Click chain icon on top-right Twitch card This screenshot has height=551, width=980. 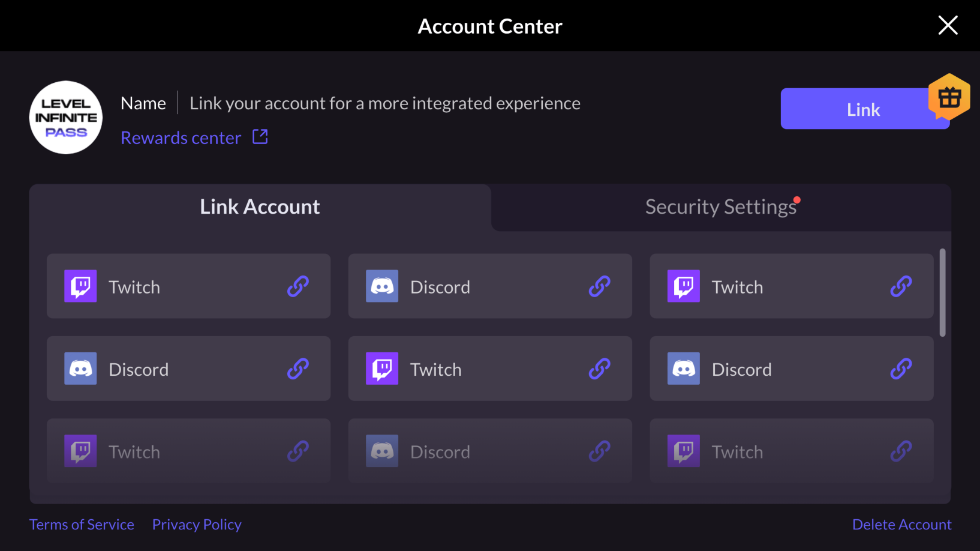[x=901, y=286]
